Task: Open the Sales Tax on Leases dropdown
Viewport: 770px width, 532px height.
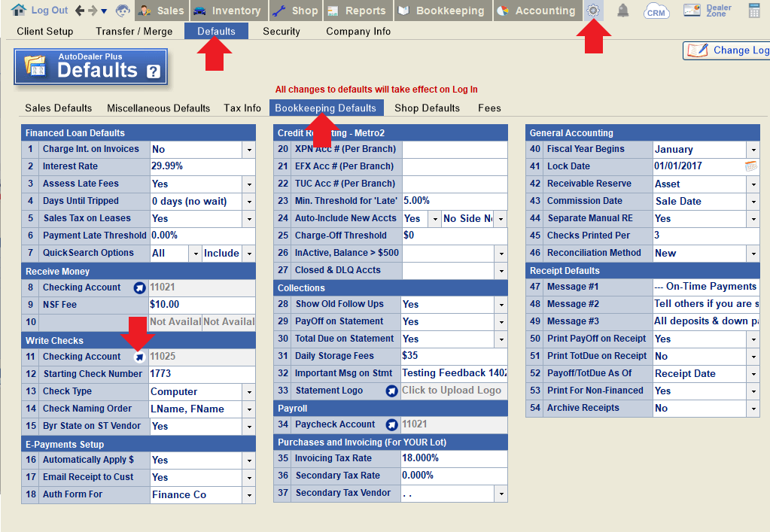Action: [249, 218]
